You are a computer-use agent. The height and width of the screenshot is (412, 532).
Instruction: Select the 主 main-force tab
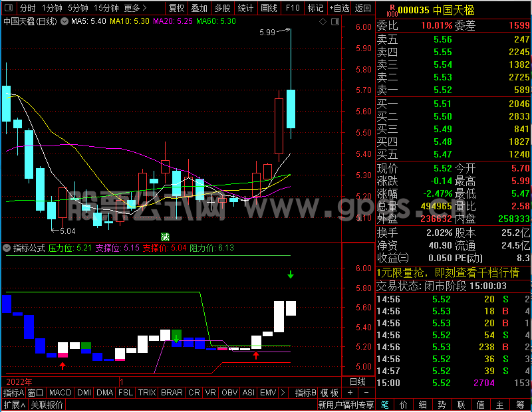[500, 405]
